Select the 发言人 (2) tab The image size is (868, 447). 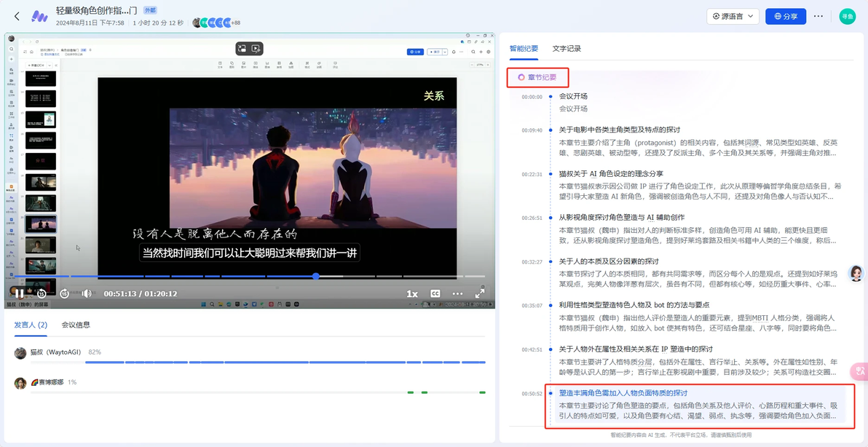(31, 325)
